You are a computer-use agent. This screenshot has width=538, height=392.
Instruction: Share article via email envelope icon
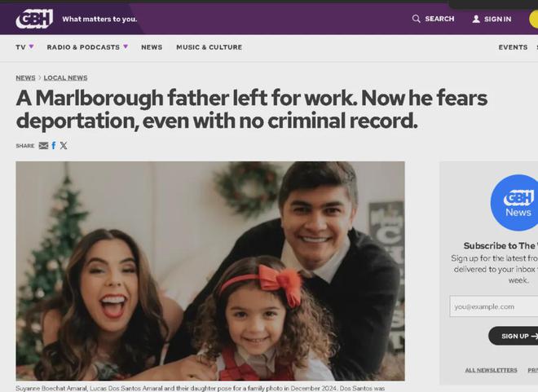click(43, 146)
